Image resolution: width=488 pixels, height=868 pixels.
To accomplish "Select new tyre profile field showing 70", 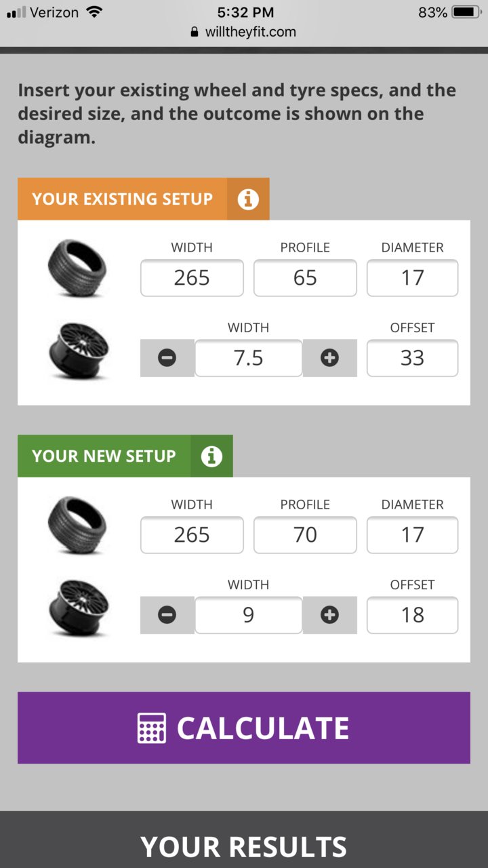I will 305,535.
